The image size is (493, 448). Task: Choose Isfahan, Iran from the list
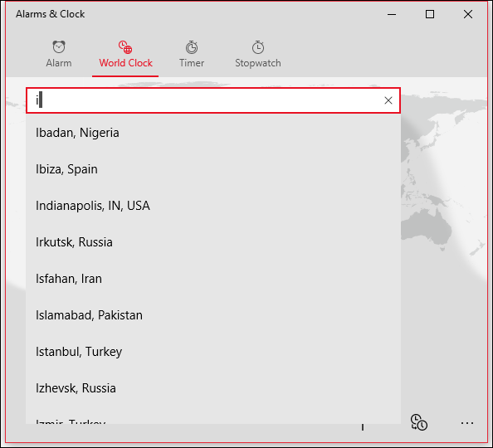coord(213,279)
